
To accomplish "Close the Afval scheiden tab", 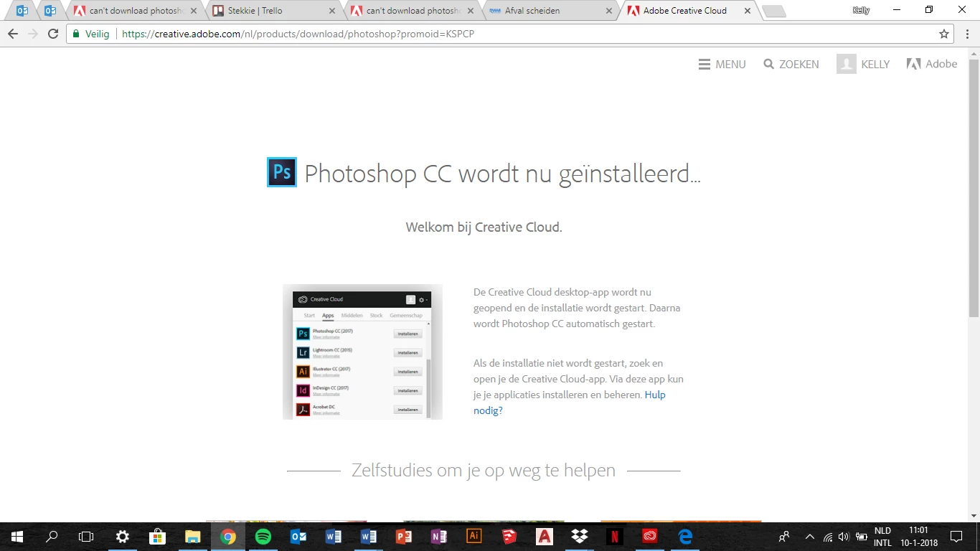I will (608, 11).
